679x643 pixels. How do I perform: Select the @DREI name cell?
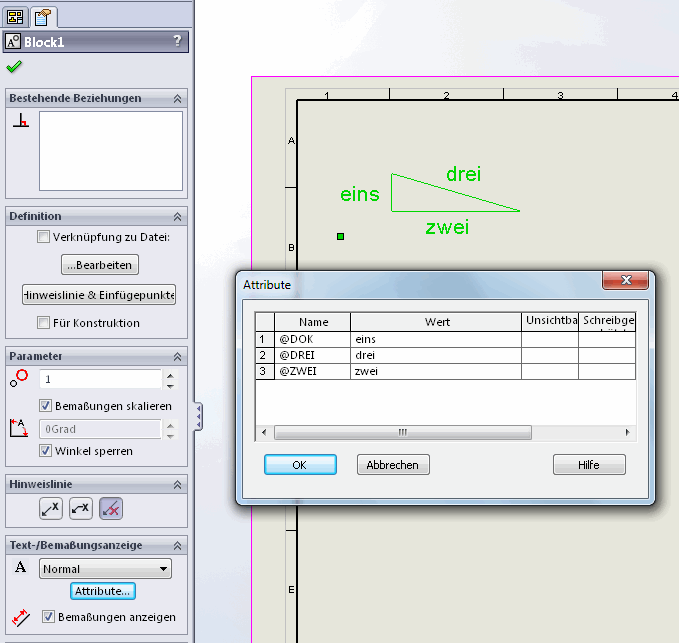coord(312,355)
